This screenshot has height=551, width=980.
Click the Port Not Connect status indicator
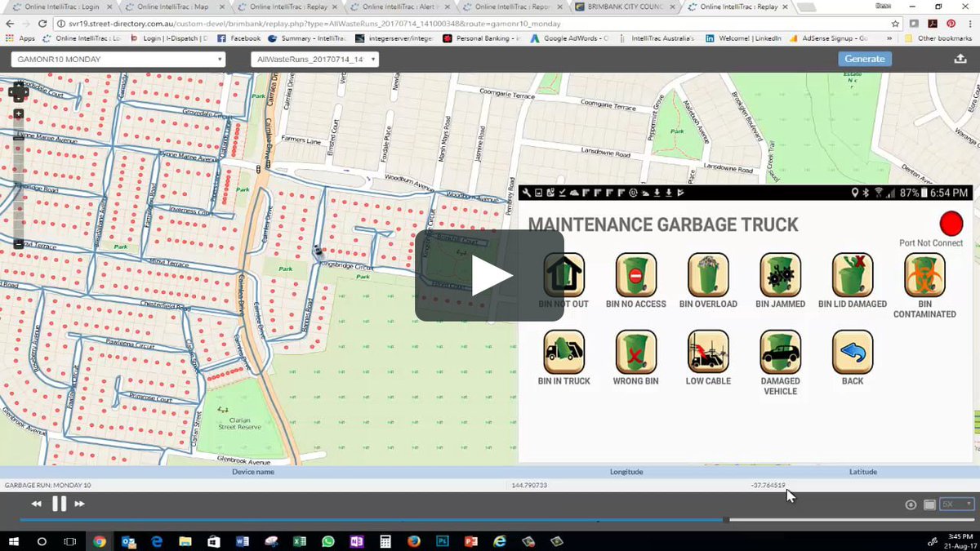[x=950, y=221]
